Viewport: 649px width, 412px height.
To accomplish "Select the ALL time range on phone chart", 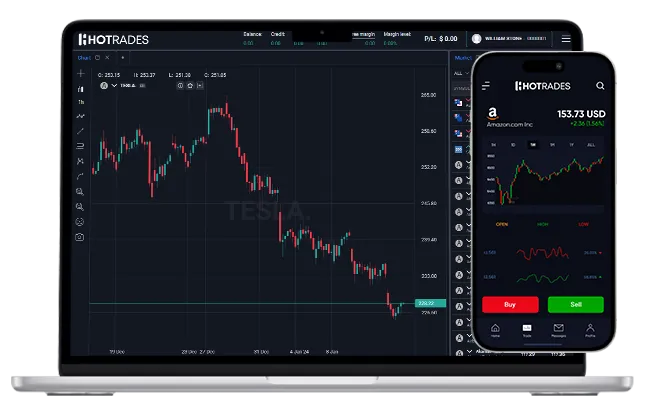I will coord(591,144).
